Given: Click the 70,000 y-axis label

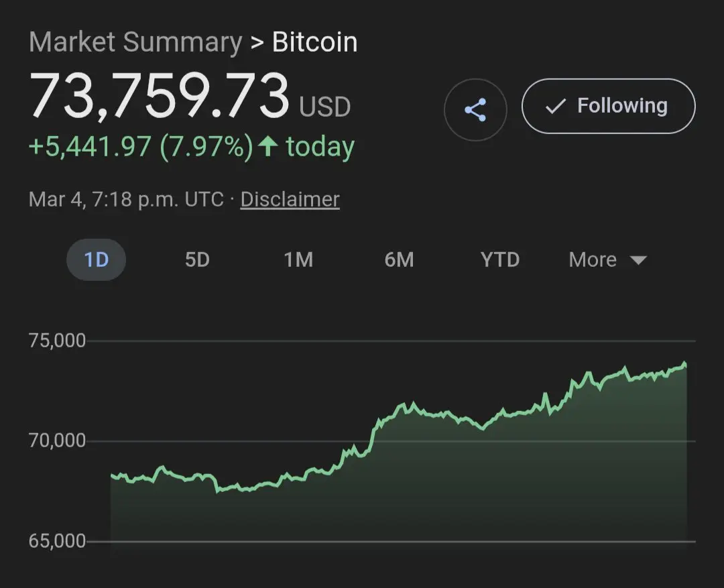Looking at the screenshot, I should click(58, 440).
